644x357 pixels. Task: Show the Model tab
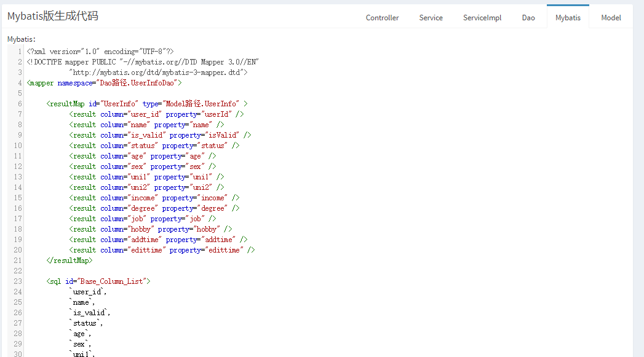[x=610, y=18]
